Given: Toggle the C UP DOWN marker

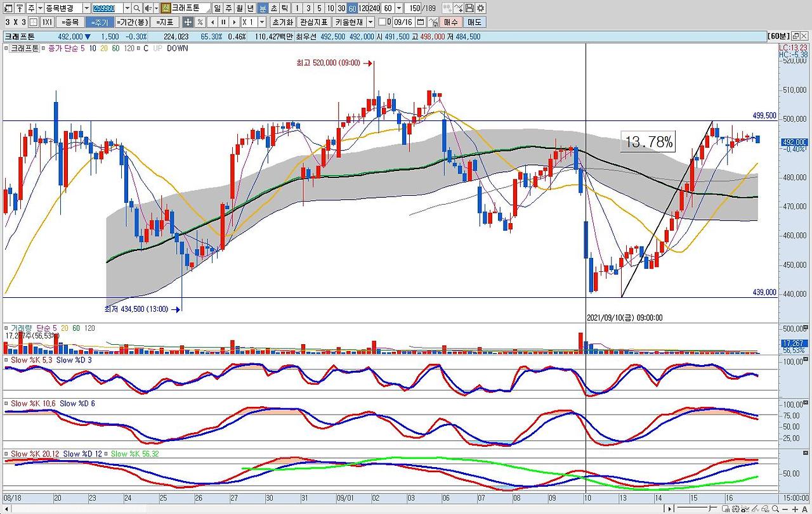Looking at the screenshot, I should pos(140,48).
